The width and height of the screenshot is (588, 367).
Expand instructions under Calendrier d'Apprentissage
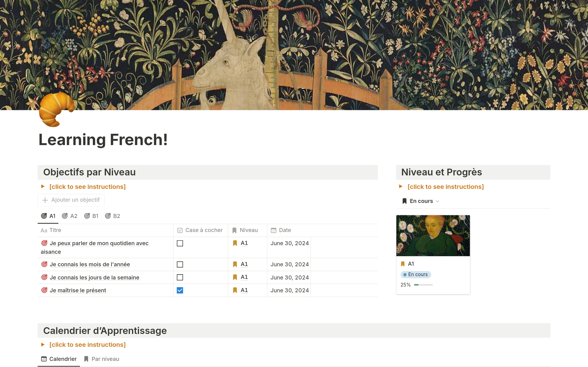coord(87,345)
